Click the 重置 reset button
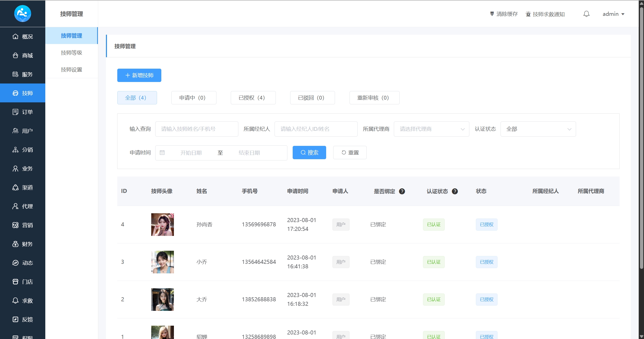Screen dimensions: 644x339 click(x=350, y=152)
